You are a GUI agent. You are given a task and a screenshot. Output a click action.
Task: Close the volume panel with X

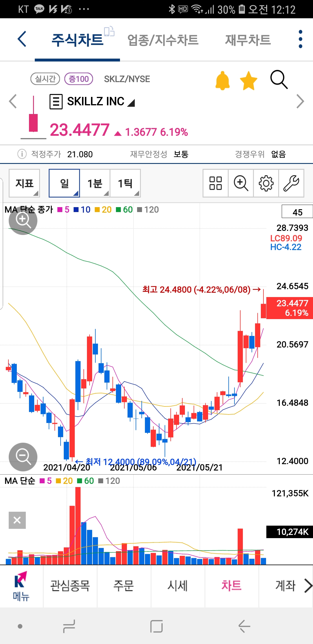tap(17, 520)
